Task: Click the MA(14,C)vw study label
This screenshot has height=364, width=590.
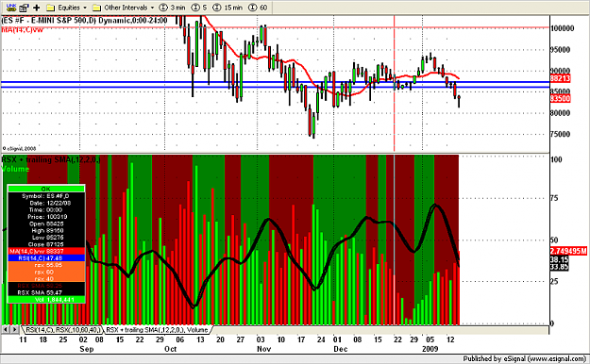Action: 23,29
